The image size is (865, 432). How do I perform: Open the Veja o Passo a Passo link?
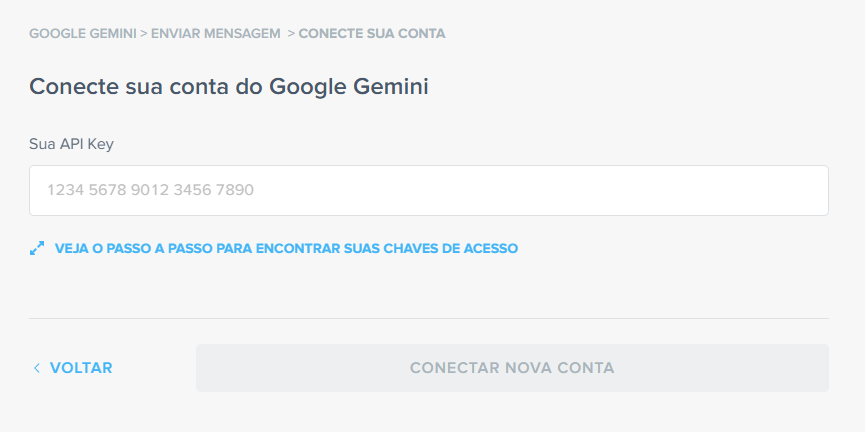(286, 248)
